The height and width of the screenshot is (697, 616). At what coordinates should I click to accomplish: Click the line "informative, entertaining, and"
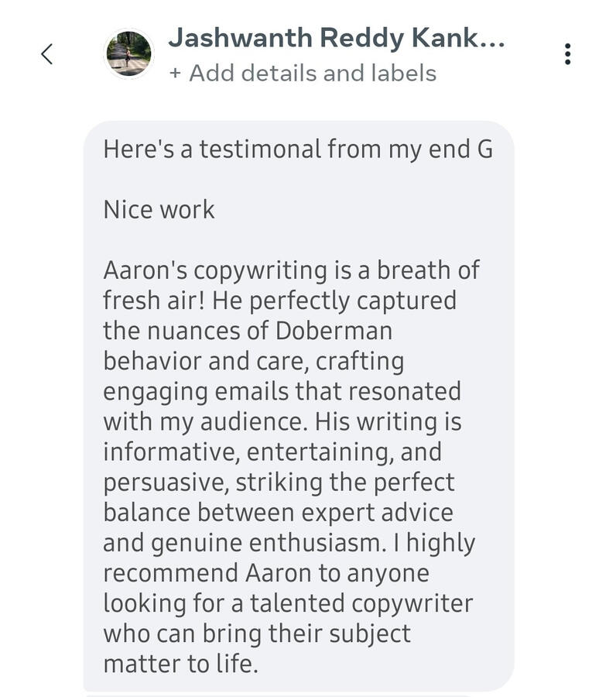(x=272, y=452)
